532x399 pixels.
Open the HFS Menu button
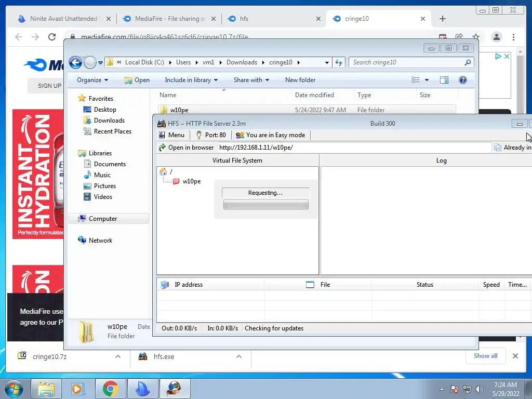tap(171, 135)
